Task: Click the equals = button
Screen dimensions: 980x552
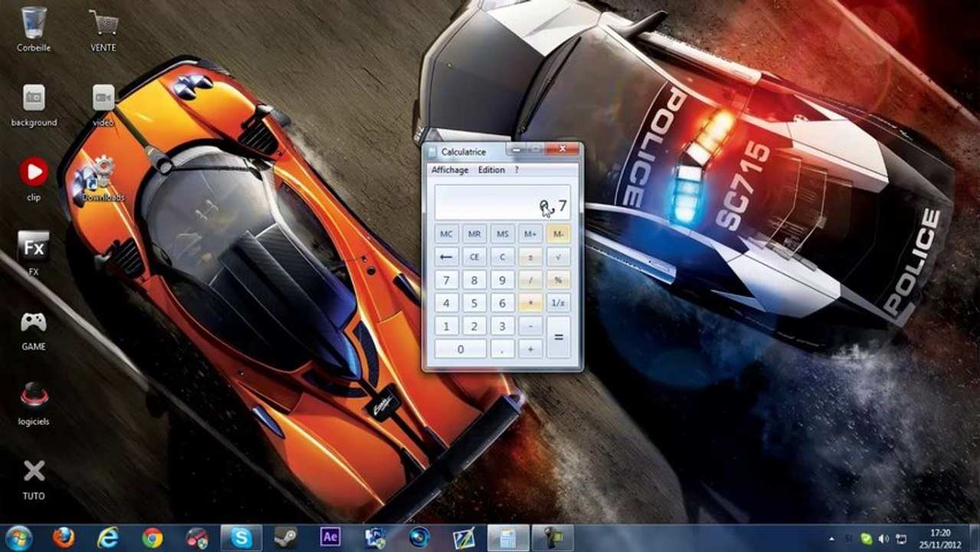Action: tap(559, 337)
